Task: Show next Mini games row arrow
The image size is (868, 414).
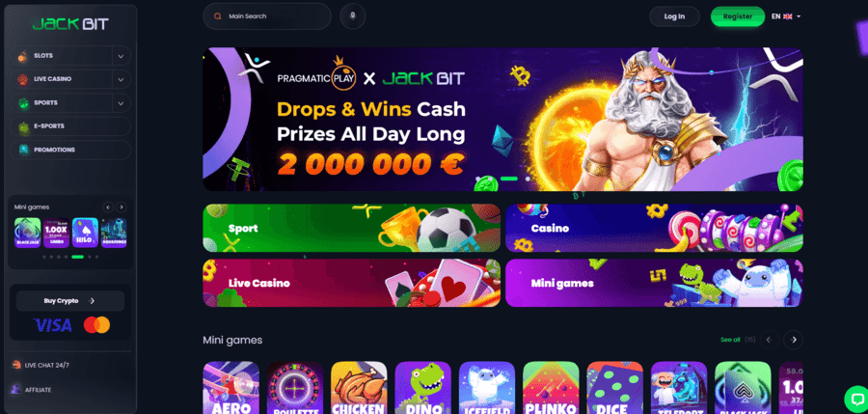Action: [794, 340]
